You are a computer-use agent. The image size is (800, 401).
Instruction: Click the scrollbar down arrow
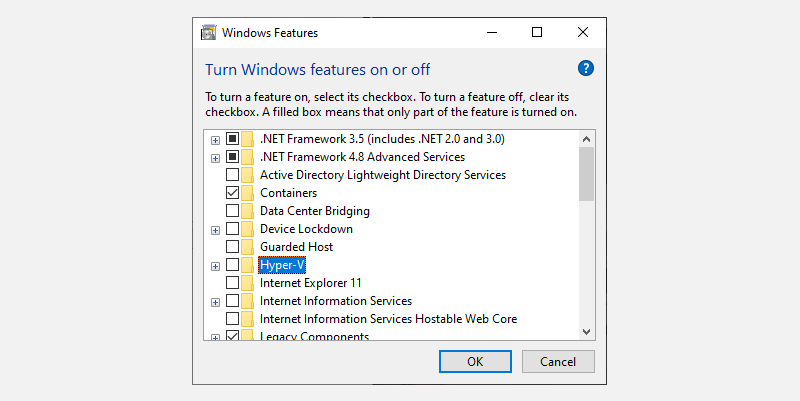coord(587,331)
